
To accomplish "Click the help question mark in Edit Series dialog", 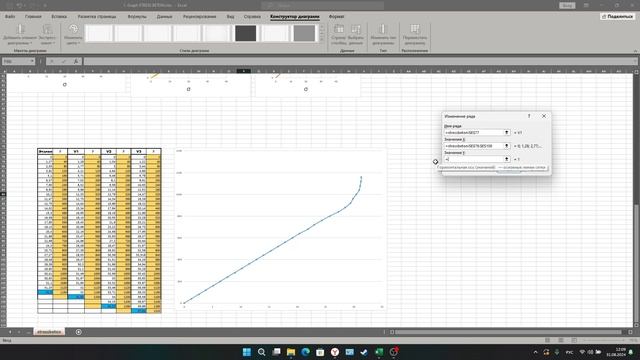I will click(x=529, y=116).
